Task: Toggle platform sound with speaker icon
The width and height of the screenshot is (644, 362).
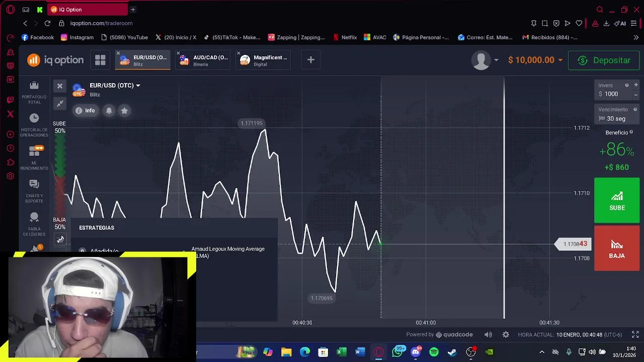Action: pos(488,335)
